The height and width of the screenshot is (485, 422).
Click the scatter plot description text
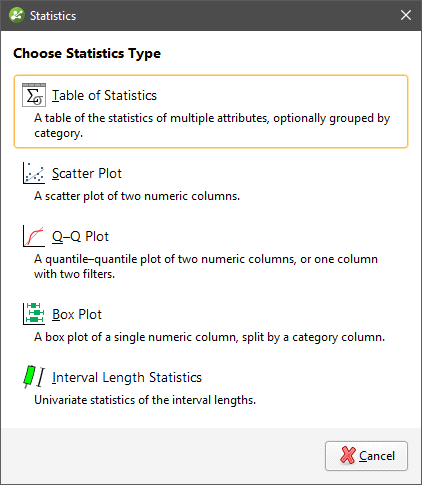point(137,196)
